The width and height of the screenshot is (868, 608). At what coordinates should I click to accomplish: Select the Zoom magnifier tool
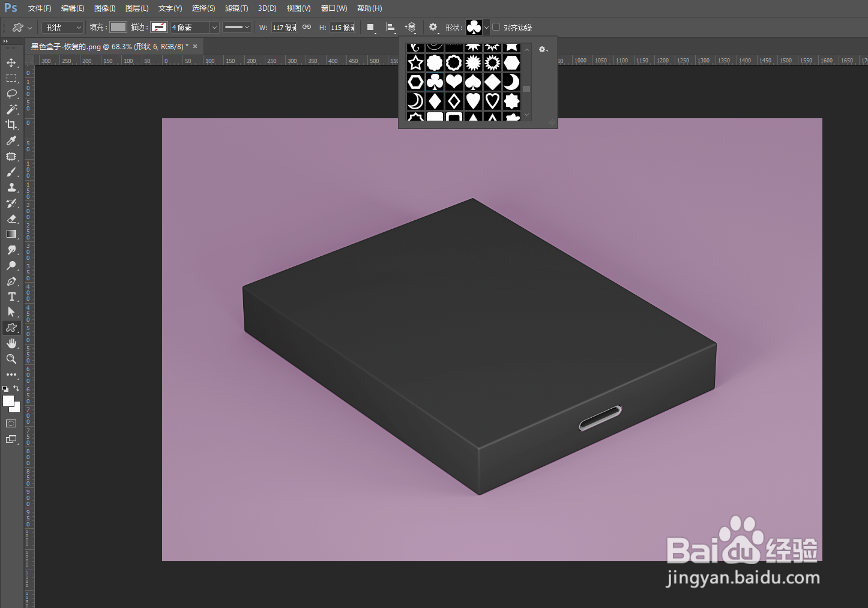[11, 359]
